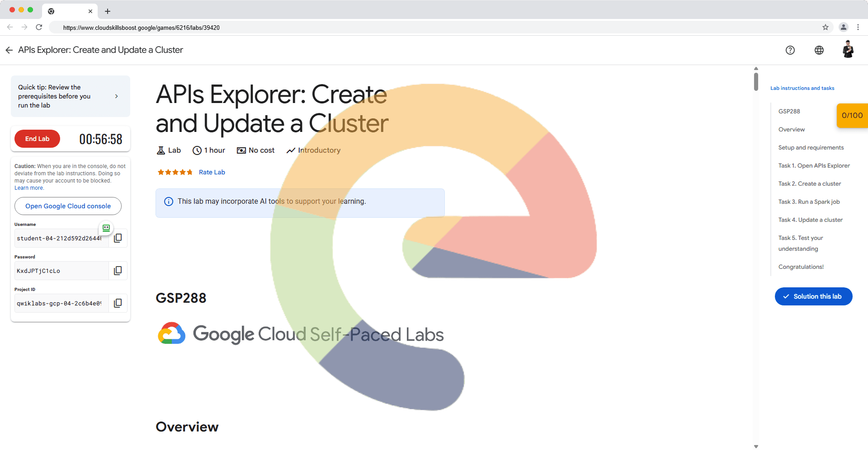Image resolution: width=868 pixels, height=450 pixels.
Task: Click the Solution this lab button
Action: click(x=813, y=296)
